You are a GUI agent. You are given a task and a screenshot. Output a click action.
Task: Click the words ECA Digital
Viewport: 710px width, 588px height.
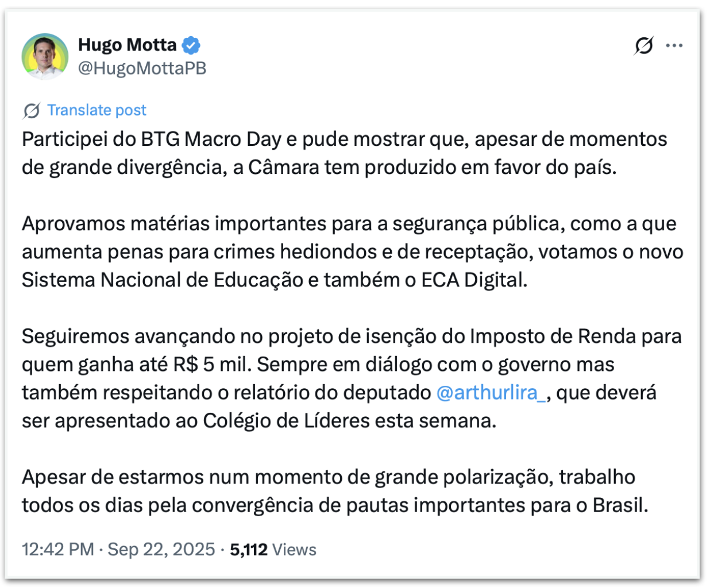[x=473, y=280]
